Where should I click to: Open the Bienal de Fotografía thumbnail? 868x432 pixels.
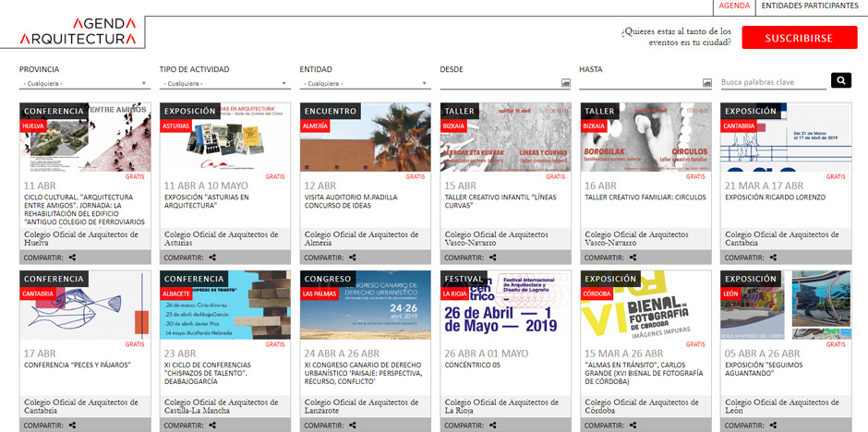645,306
